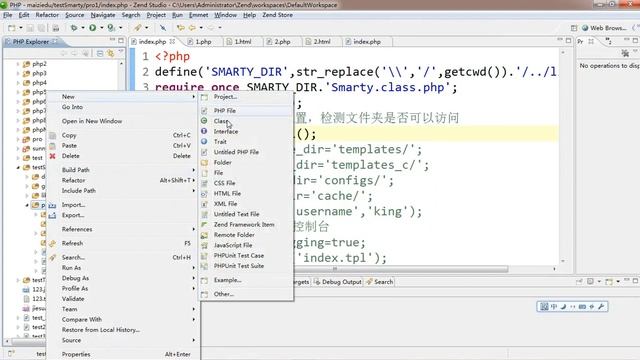Select Other... in New submenu
This screenshot has width=640, height=360.
coord(246,294)
